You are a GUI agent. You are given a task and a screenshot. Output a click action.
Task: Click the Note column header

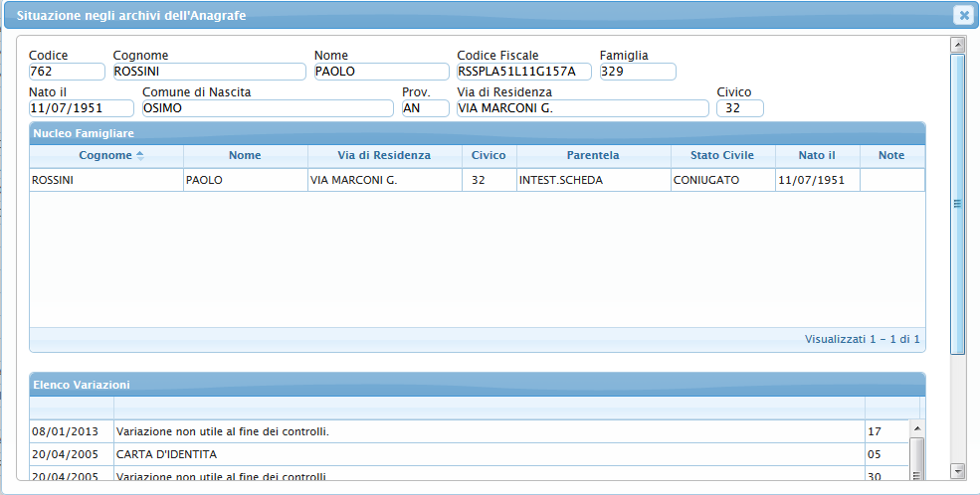click(891, 156)
